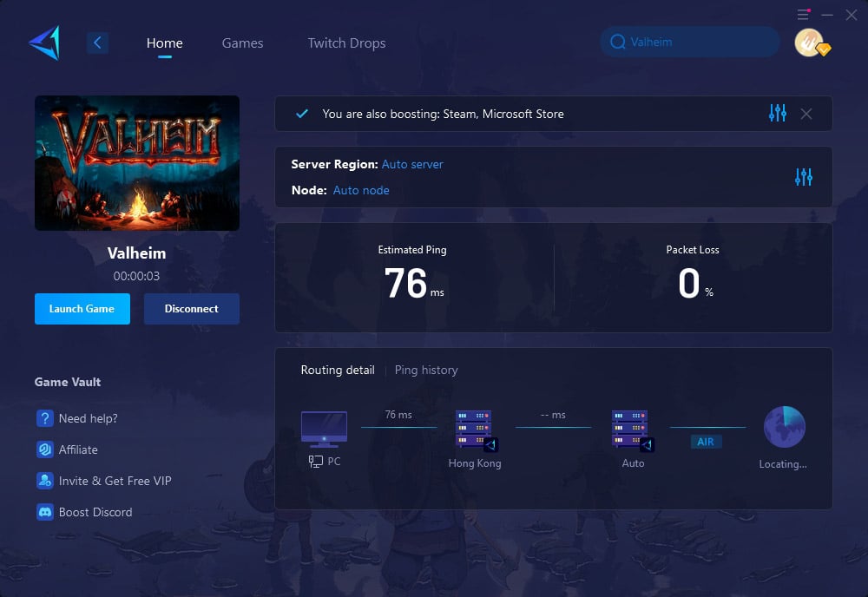This screenshot has height=597, width=868.
Task: Click the AIR badge on route
Action: pos(706,442)
